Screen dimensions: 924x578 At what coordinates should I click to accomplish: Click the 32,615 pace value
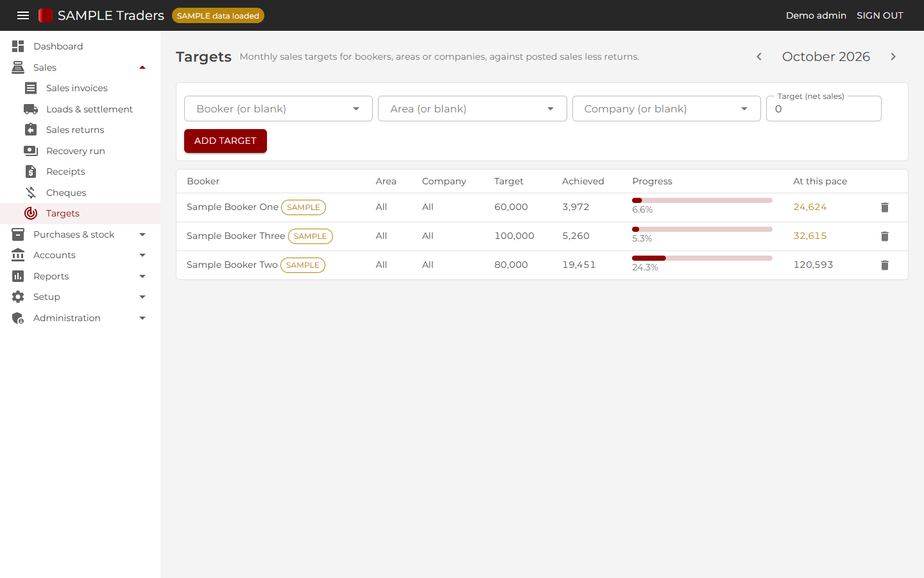click(810, 236)
